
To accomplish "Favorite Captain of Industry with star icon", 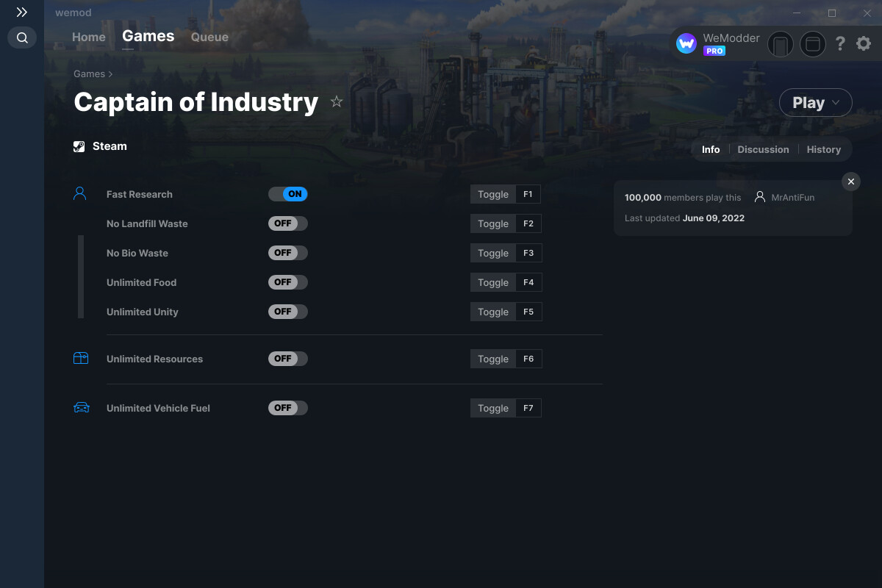I will point(337,101).
